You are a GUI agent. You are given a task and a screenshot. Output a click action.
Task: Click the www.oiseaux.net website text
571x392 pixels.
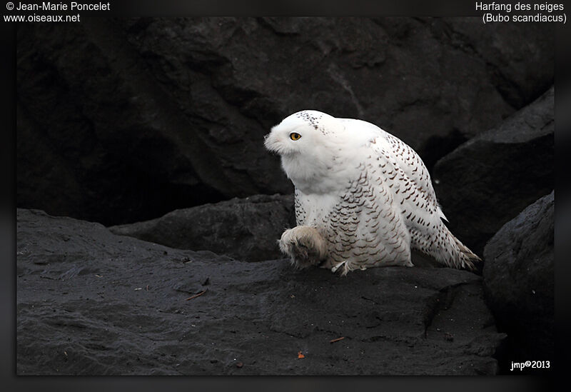[41, 18]
